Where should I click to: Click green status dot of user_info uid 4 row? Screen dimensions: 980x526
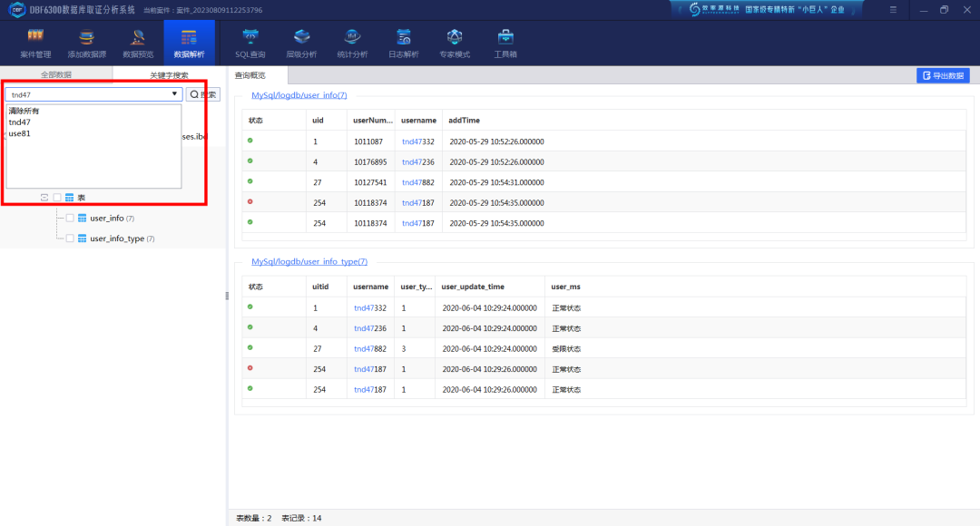point(250,161)
